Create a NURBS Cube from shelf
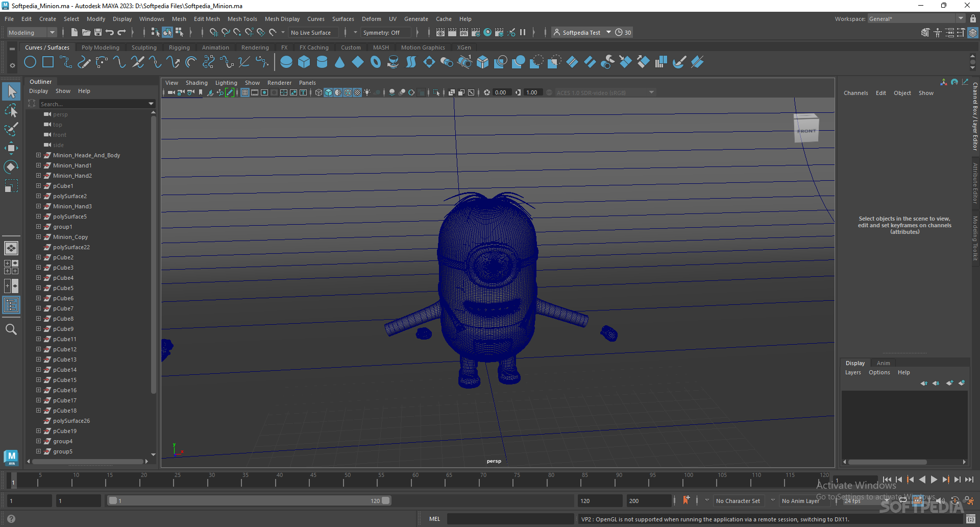Image resolution: width=980 pixels, height=527 pixels. (304, 62)
